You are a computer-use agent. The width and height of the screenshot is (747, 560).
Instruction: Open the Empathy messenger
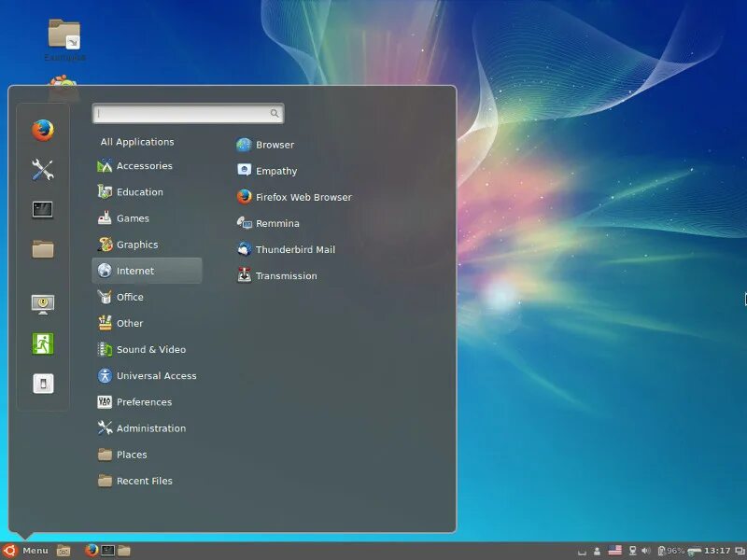click(x=275, y=171)
